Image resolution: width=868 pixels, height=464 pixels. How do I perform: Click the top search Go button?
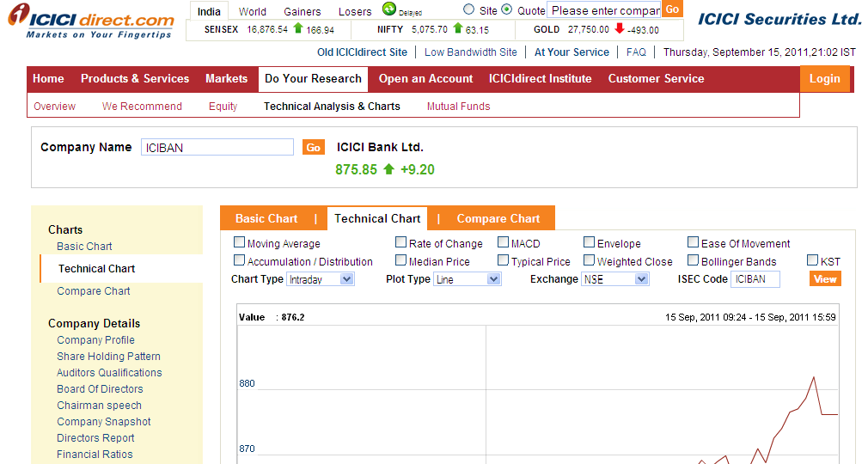pos(672,9)
